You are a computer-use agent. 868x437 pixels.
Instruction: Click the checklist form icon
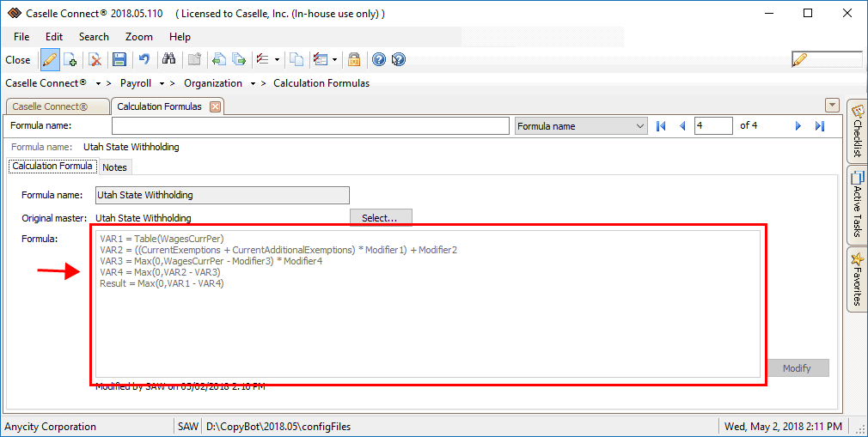pos(321,59)
